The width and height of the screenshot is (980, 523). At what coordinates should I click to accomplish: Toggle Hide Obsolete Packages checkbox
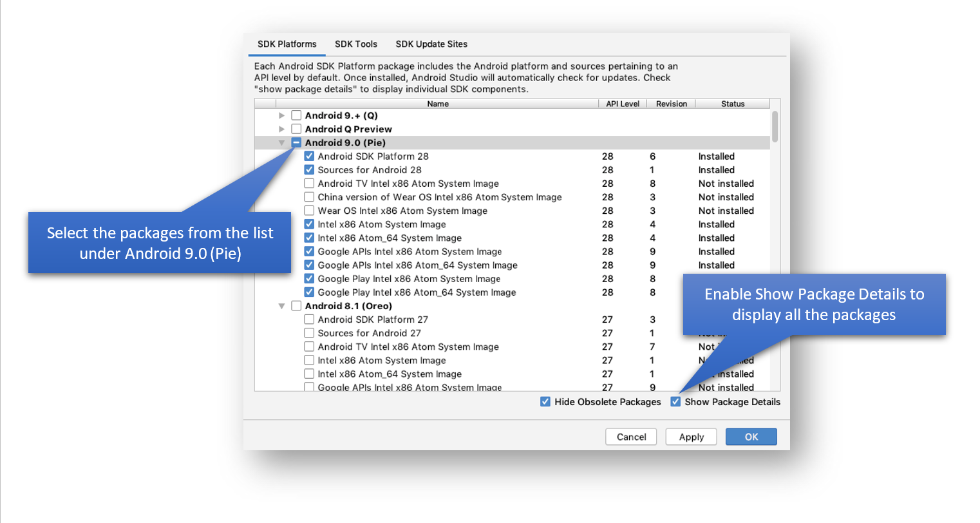click(545, 402)
